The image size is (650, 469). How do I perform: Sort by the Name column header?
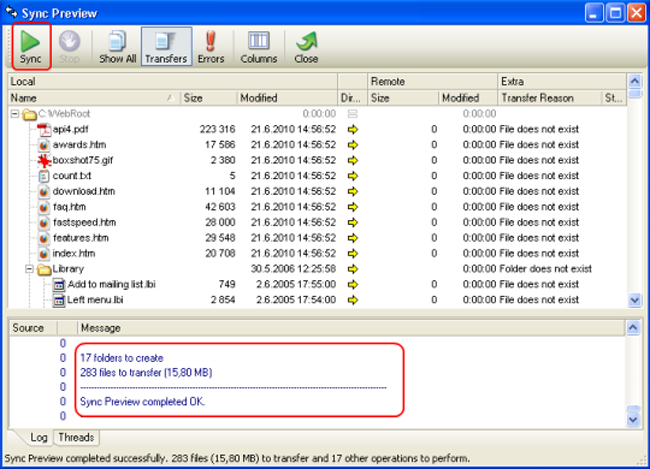[94, 98]
